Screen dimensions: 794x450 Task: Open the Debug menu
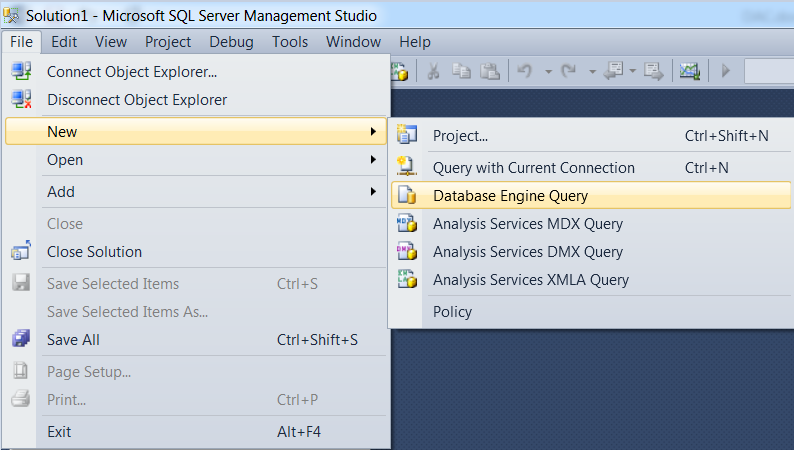tap(231, 42)
